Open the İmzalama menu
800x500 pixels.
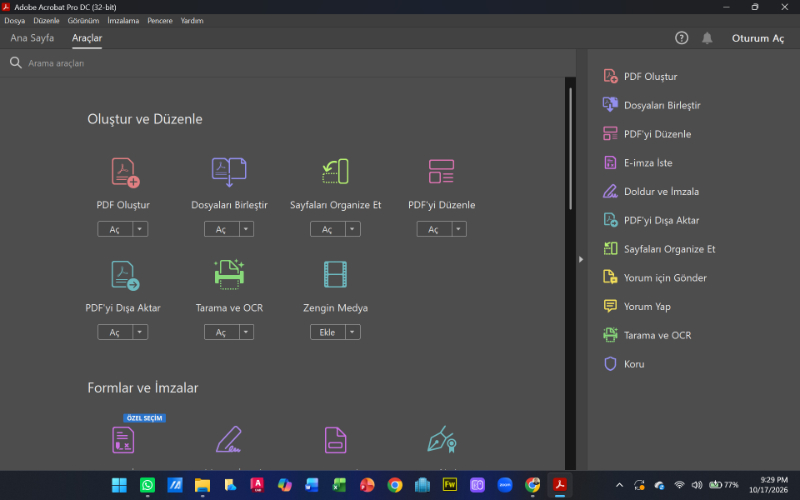(x=123, y=21)
